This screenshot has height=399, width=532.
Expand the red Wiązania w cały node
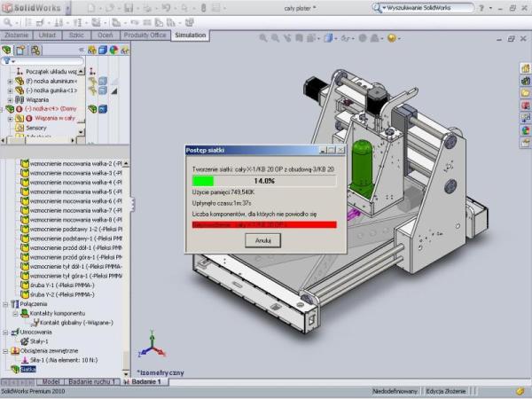10,119
